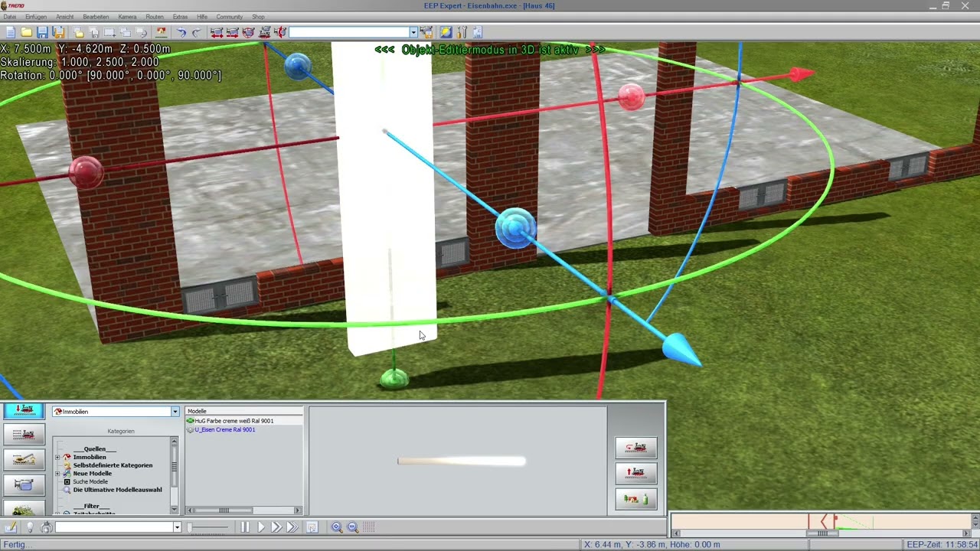The width and height of the screenshot is (980, 551).
Task: Click the house and tree button beside the preview
Action: 636,499
